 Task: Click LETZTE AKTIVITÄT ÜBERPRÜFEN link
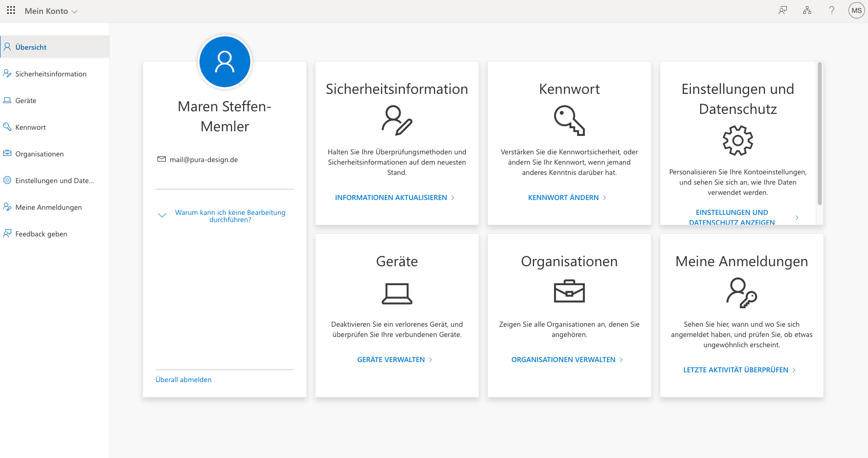pos(736,370)
